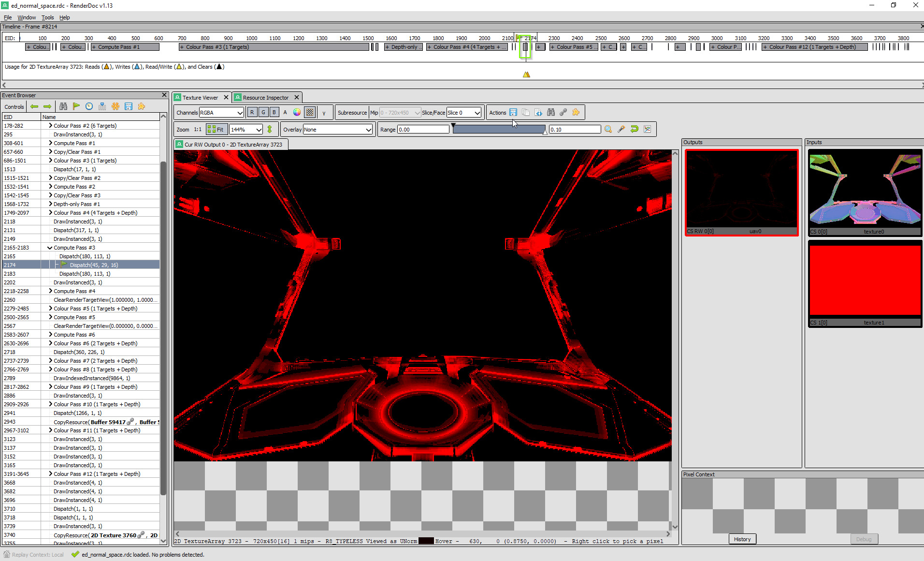
Task: Open find binoculars in Event Browser toolbar
Action: click(x=63, y=106)
